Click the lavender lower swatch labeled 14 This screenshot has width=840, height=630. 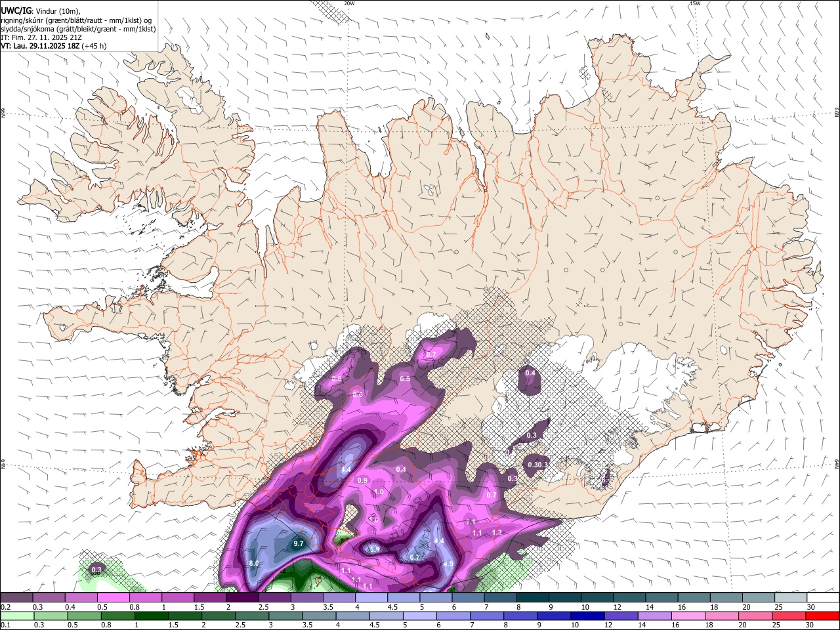654,616
